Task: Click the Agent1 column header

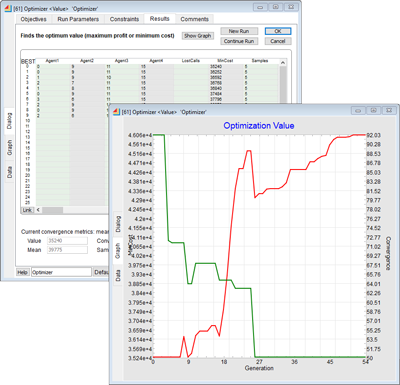Action: pyautogui.click(x=52, y=61)
